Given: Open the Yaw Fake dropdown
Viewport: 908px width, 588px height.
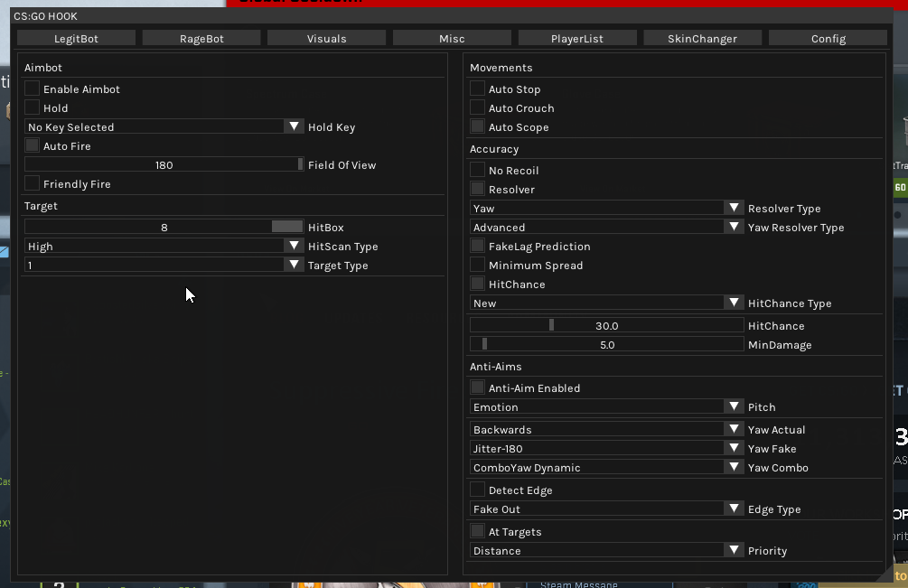Looking at the screenshot, I should pyautogui.click(x=606, y=449).
